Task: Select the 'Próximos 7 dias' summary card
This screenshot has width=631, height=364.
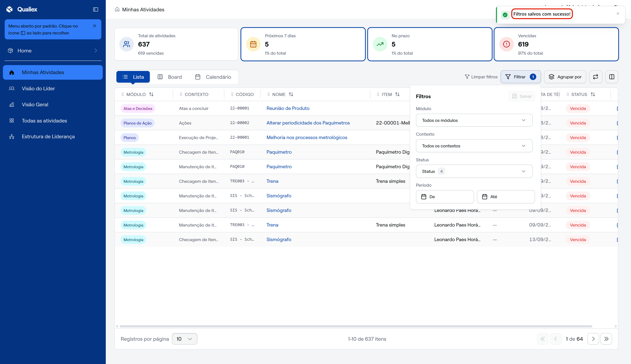Action: pyautogui.click(x=303, y=44)
